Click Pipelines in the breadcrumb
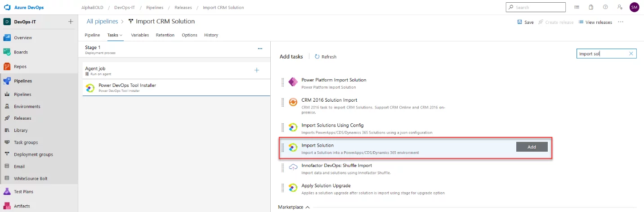644x212 pixels. [155, 8]
